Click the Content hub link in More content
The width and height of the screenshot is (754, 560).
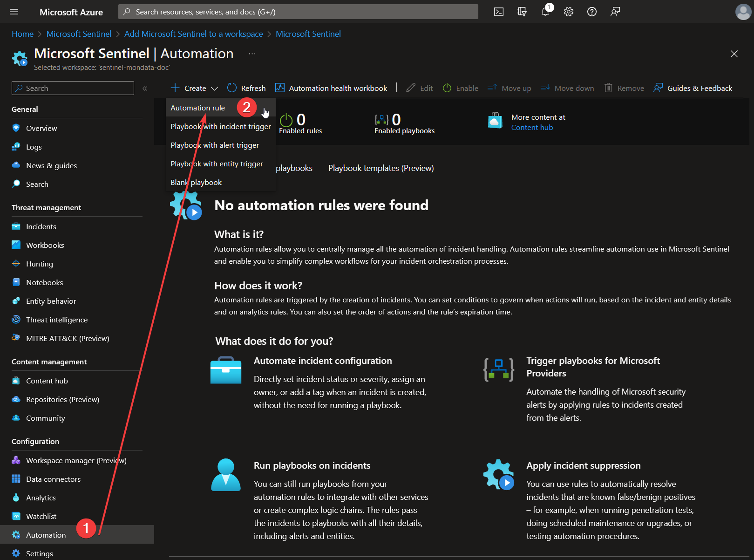(532, 128)
